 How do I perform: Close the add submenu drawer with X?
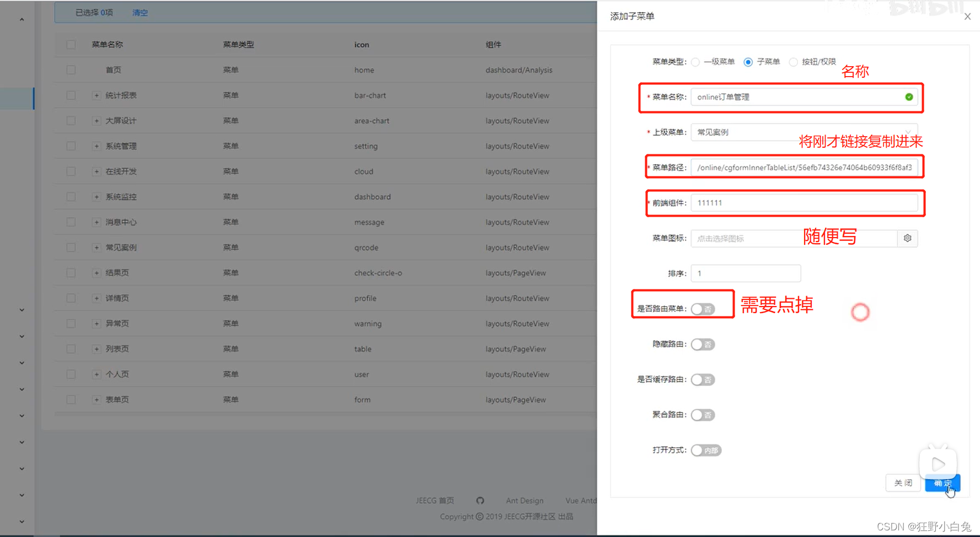(x=967, y=17)
